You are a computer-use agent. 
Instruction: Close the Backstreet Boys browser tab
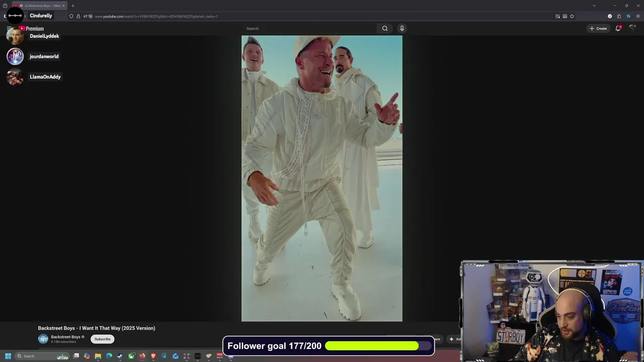coord(63,6)
